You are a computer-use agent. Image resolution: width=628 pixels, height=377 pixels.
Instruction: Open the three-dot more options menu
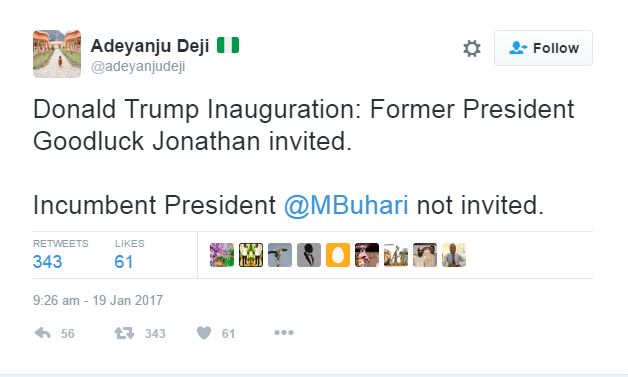click(x=284, y=333)
